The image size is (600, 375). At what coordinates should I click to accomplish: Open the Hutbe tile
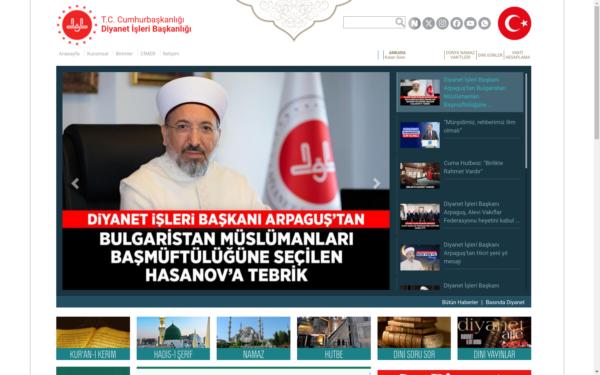(x=334, y=338)
